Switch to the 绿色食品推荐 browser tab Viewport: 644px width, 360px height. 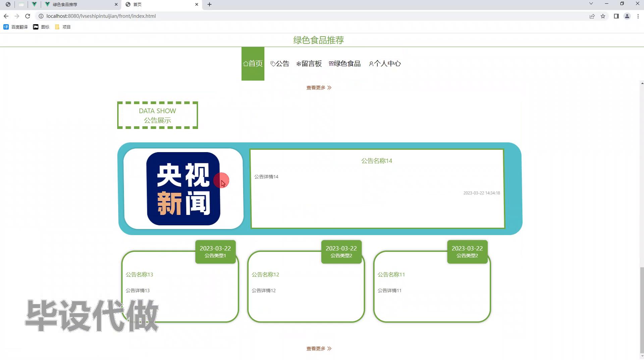pyautogui.click(x=82, y=4)
